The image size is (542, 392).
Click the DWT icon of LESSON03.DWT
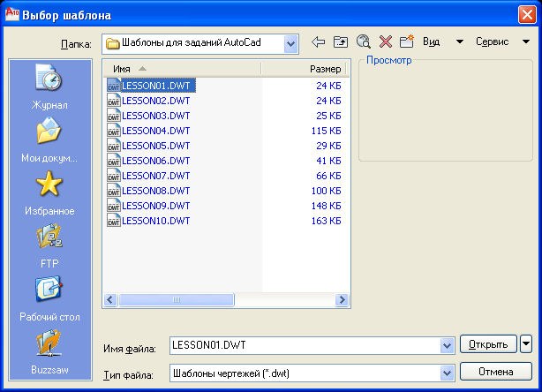(x=114, y=116)
